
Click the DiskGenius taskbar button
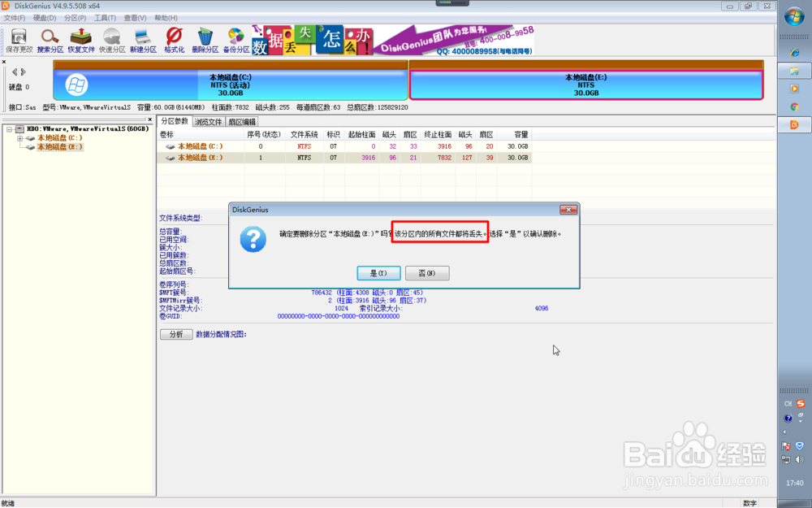[x=794, y=124]
